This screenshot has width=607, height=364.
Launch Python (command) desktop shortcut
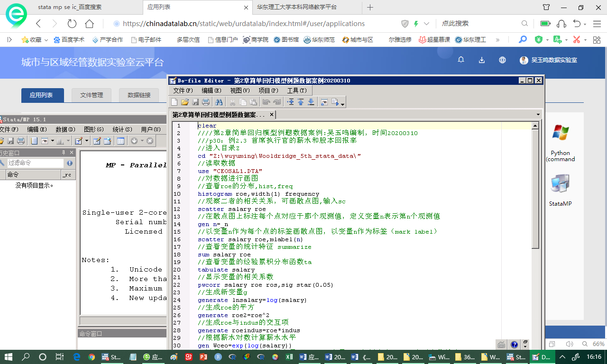tap(560, 143)
